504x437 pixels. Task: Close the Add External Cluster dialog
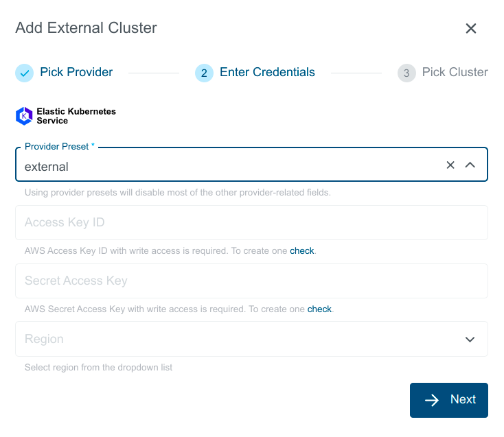[470, 28]
